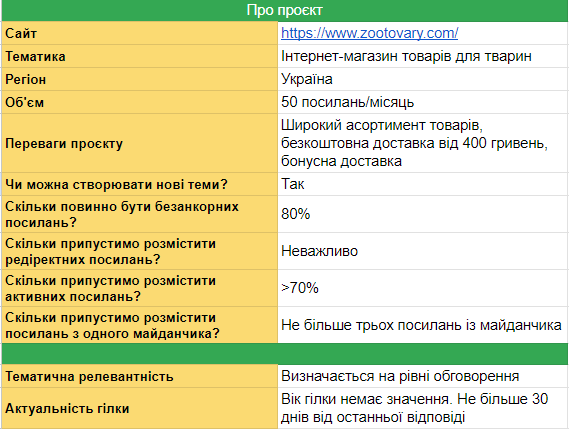Image resolution: width=569 pixels, height=429 pixels.
Task: Select the 'Тематична релевантність' label cell
Action: pos(140,376)
